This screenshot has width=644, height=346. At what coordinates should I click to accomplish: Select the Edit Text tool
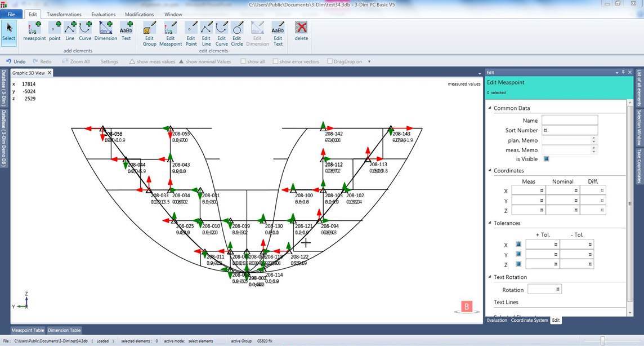(x=278, y=33)
